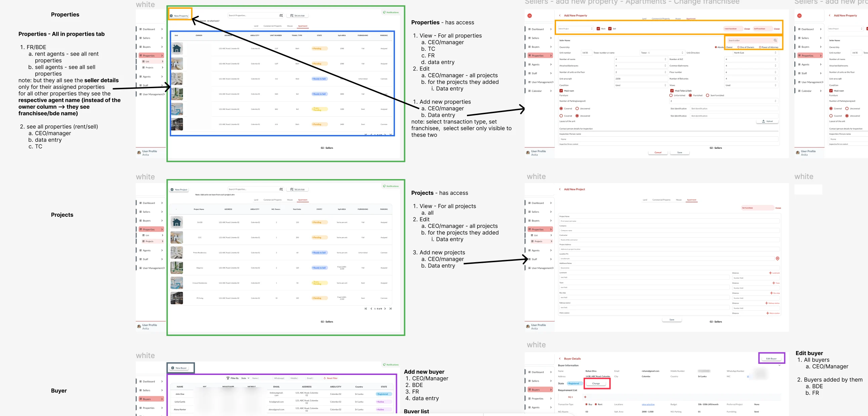The height and width of the screenshot is (416, 868).
Task: Open the house placeholder thumbnail in Properties table
Action: pyautogui.click(x=177, y=48)
